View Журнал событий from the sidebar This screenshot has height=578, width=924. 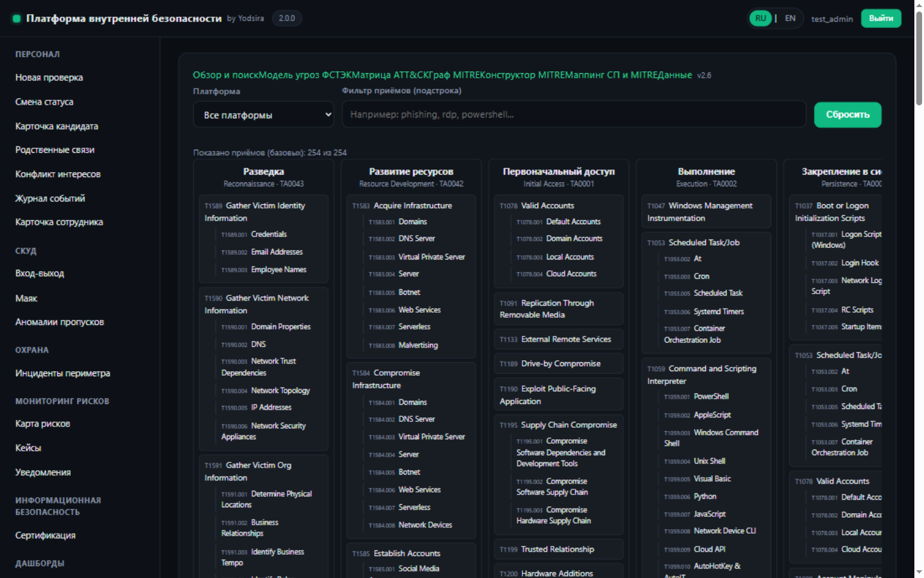[x=50, y=199]
